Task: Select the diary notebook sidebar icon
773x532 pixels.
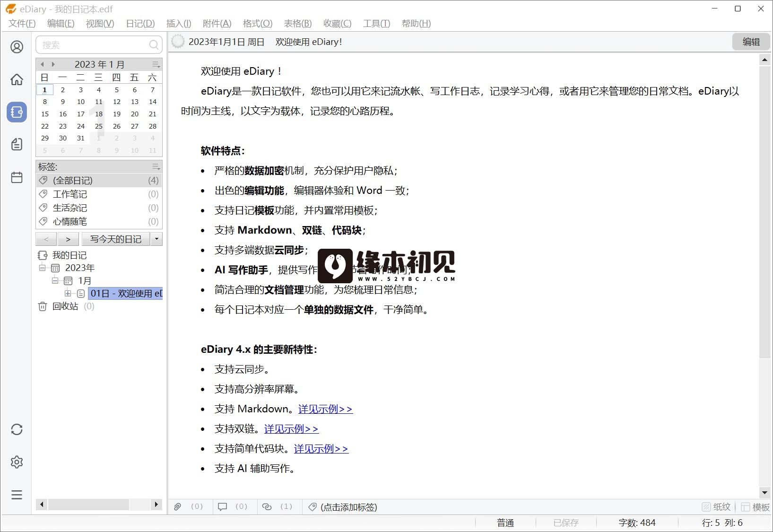Action: point(17,112)
